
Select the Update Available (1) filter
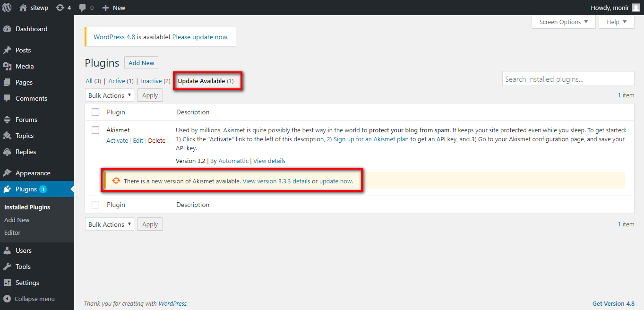206,81
